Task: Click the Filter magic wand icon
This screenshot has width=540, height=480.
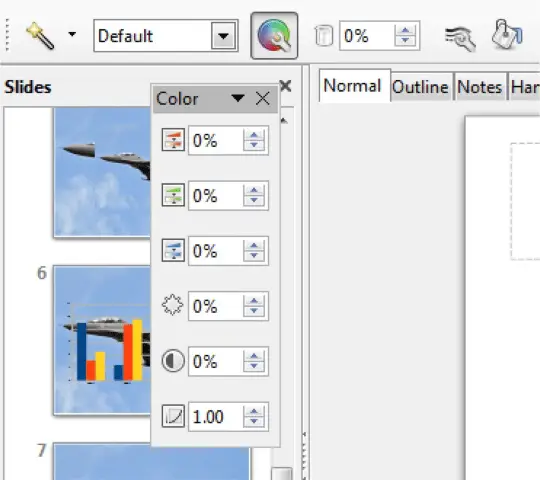Action: point(40,36)
